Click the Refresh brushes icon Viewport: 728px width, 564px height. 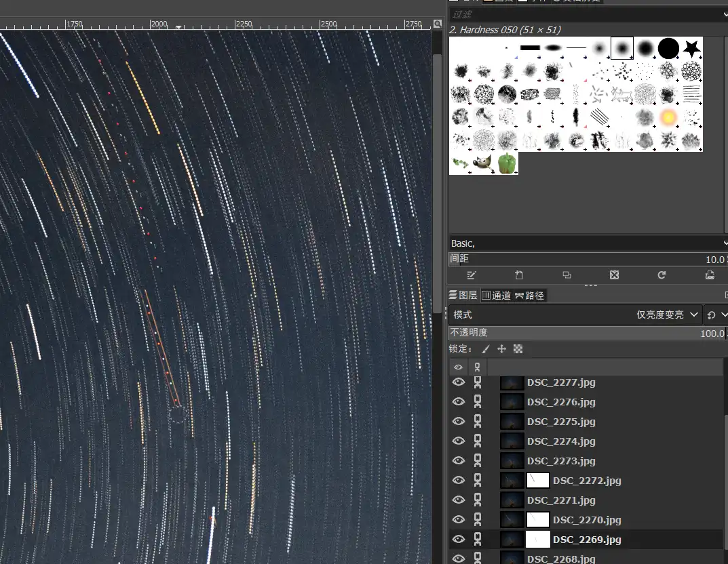(x=662, y=275)
